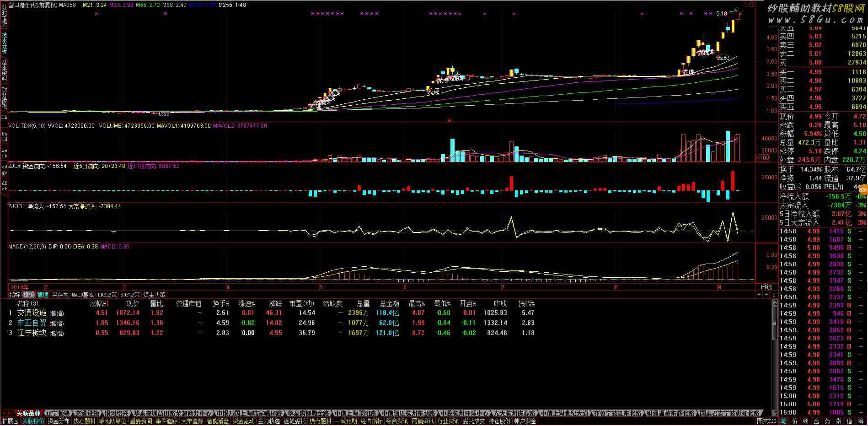This screenshot has height=426, width=868.
Task: Select the 技术分析 side tab
Action: pos(4,43)
